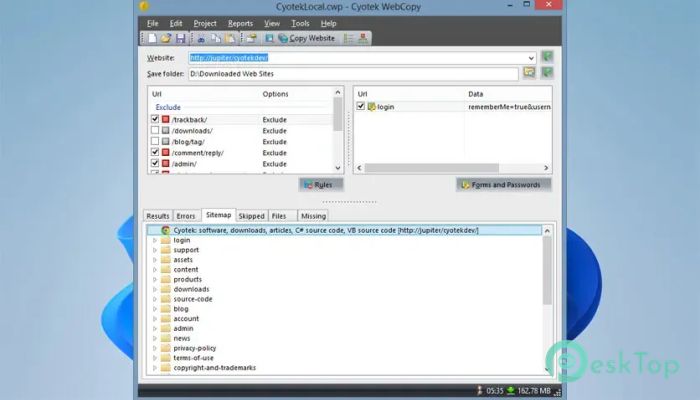The image size is (700, 400).
Task: Switch to the Errors tab
Action: (186, 216)
